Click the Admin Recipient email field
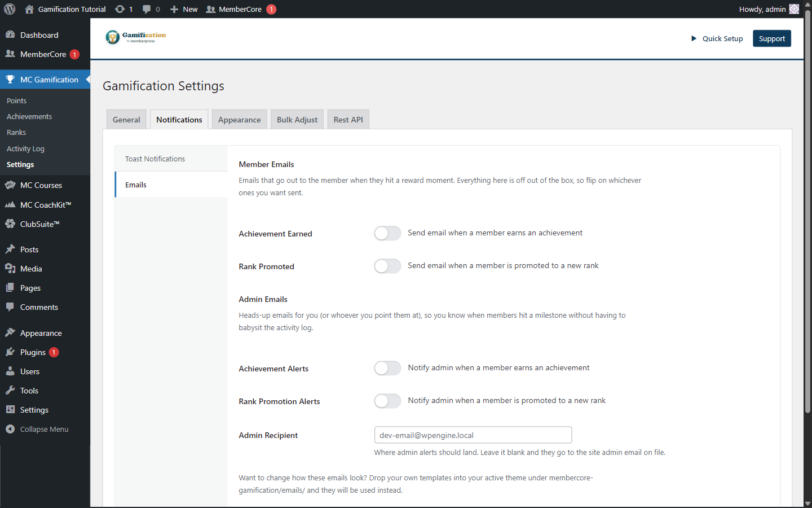 point(473,435)
